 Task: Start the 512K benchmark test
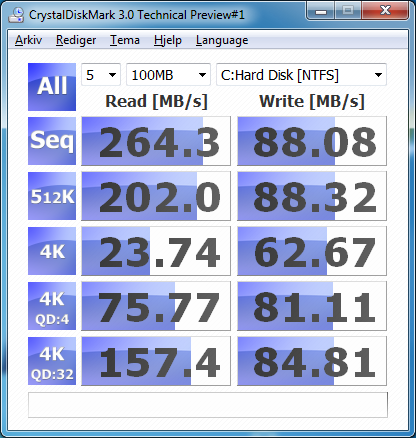pyautogui.click(x=52, y=196)
